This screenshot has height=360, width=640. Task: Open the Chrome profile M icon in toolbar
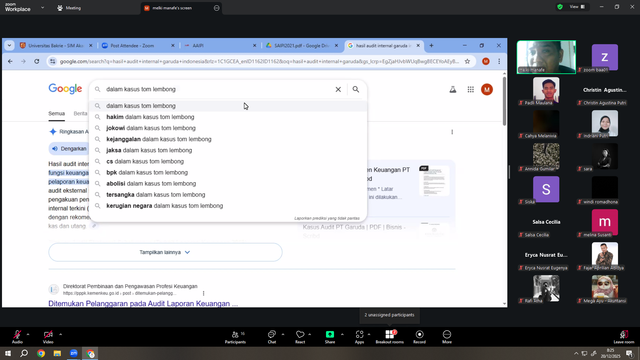(x=486, y=61)
